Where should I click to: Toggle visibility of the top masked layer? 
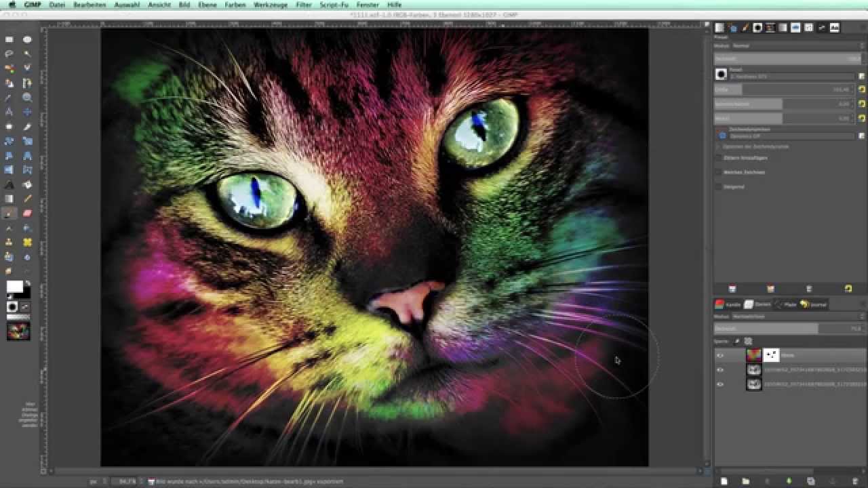coord(720,355)
